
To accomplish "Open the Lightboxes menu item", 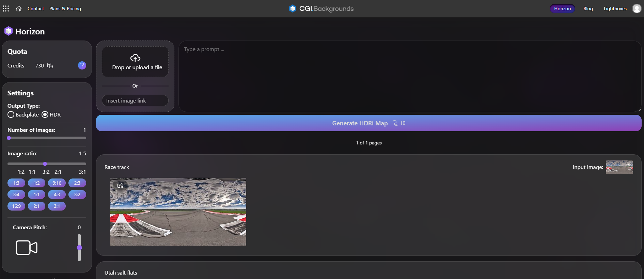I will tap(615, 9).
